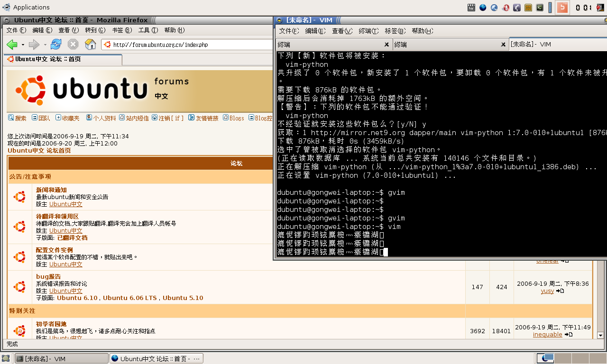This screenshot has width=607, height=364.
Task: Launch the terminal icon in the top panel
Action: (x=540, y=7)
